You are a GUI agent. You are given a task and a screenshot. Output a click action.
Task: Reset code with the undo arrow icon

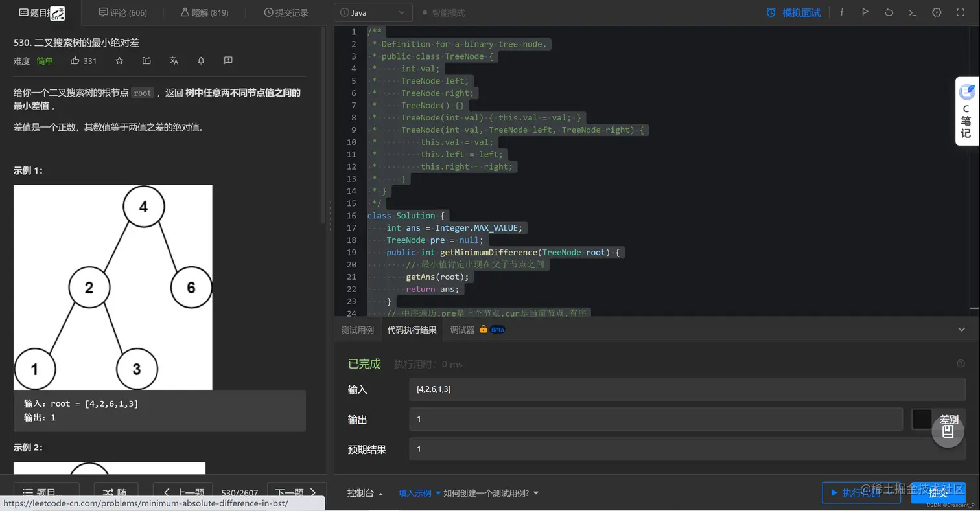tap(889, 12)
